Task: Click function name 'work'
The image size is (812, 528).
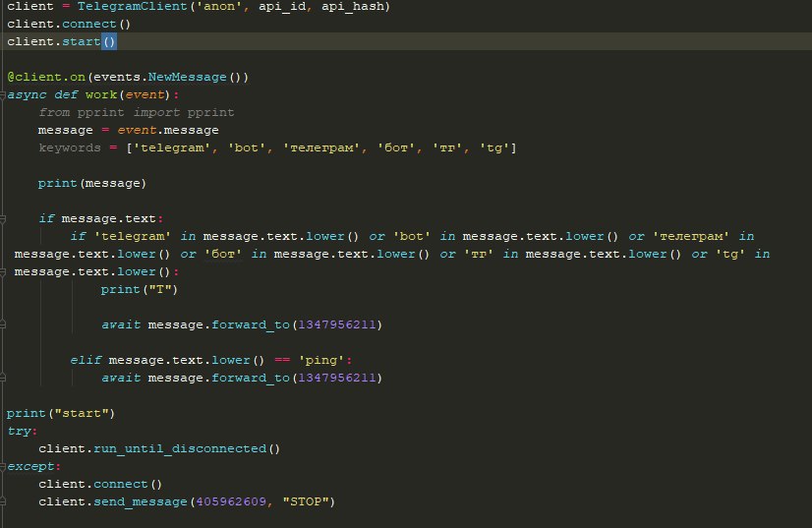Action: click(101, 94)
